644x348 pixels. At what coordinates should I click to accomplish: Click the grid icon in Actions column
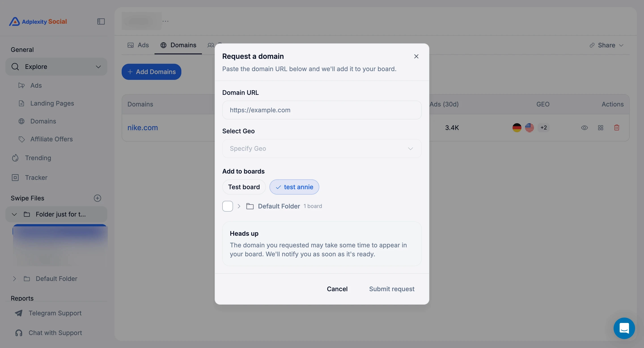click(x=600, y=128)
